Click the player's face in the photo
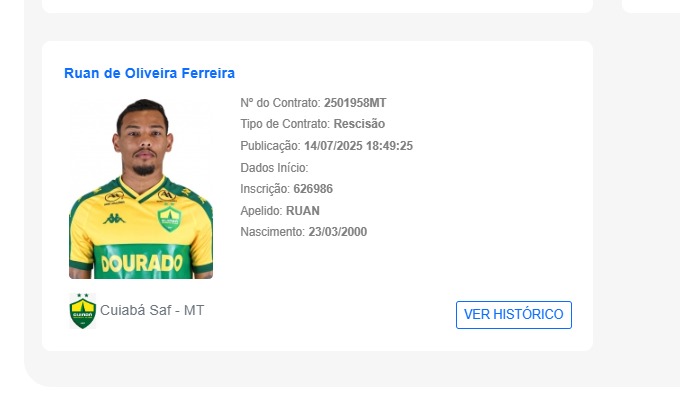Viewport: 680px width, 395px height. [x=144, y=141]
